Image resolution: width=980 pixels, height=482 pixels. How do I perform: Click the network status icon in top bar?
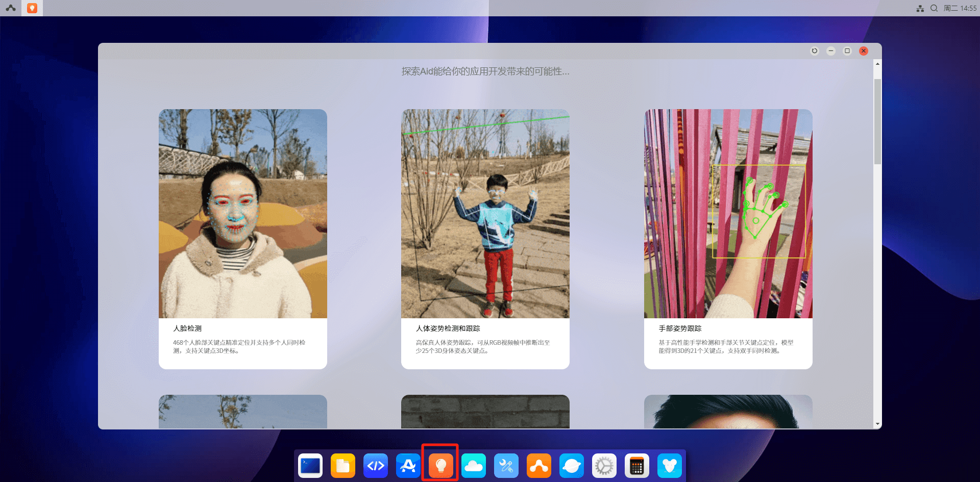[x=920, y=8]
